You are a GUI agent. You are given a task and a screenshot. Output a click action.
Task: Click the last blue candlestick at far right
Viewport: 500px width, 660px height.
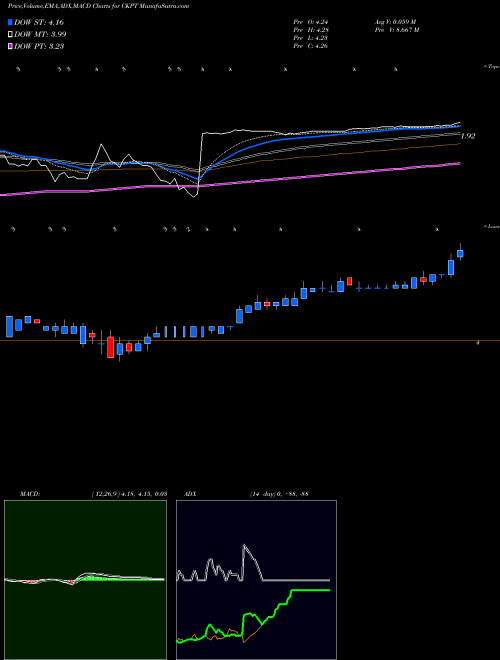pos(460,253)
